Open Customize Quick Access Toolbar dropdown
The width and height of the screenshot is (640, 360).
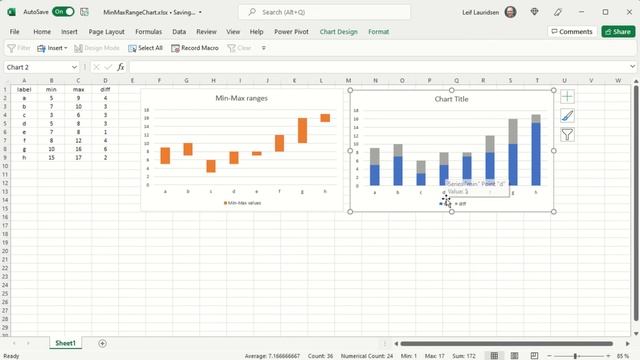264,48
